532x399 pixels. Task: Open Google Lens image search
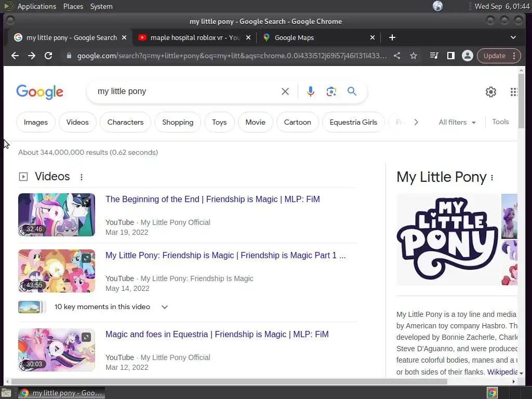[331, 91]
